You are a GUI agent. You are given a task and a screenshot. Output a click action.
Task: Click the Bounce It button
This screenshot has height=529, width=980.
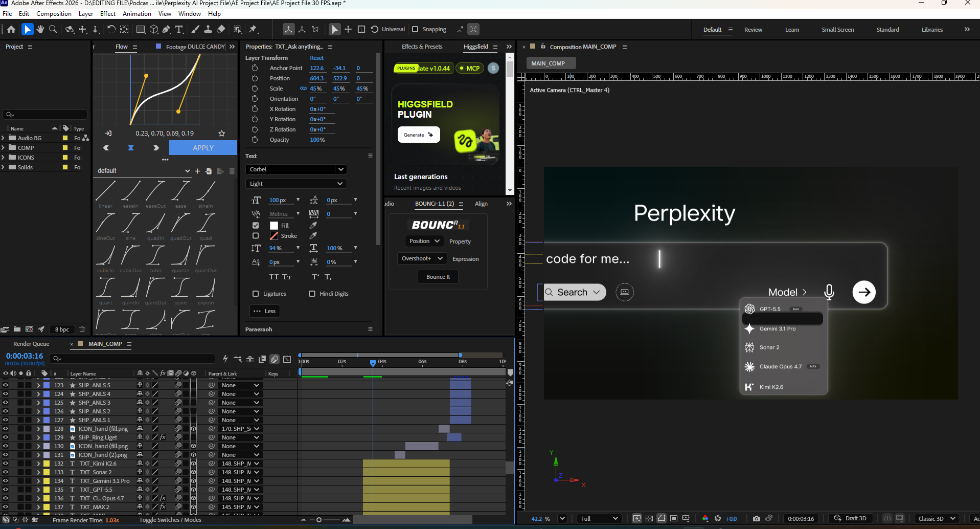click(x=438, y=277)
